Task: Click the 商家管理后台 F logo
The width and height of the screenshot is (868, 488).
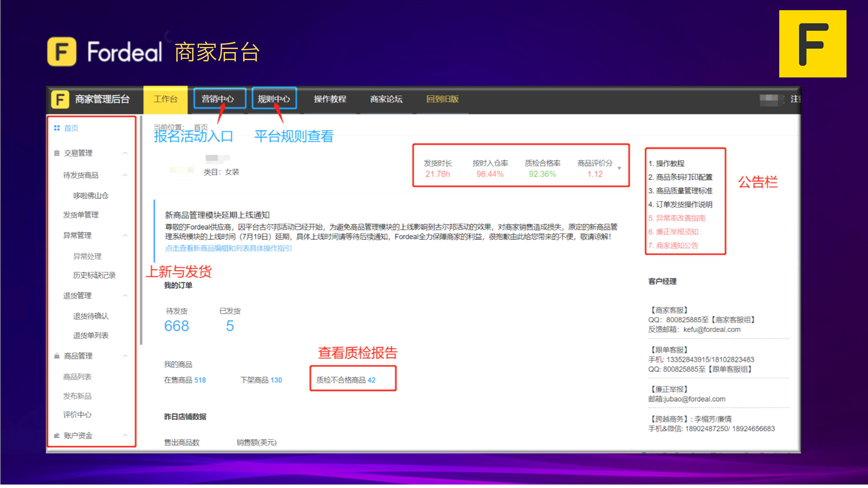Action: (x=60, y=99)
